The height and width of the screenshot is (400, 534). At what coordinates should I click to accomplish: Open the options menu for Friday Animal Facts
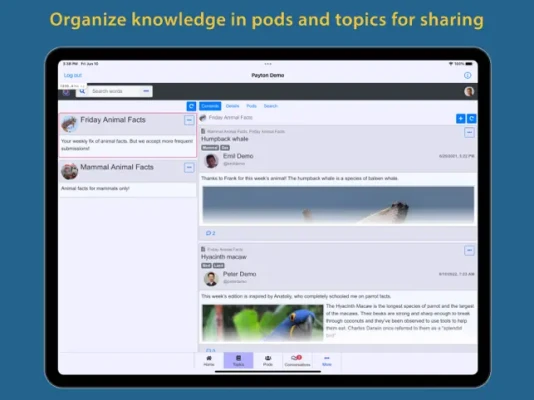coord(189,120)
